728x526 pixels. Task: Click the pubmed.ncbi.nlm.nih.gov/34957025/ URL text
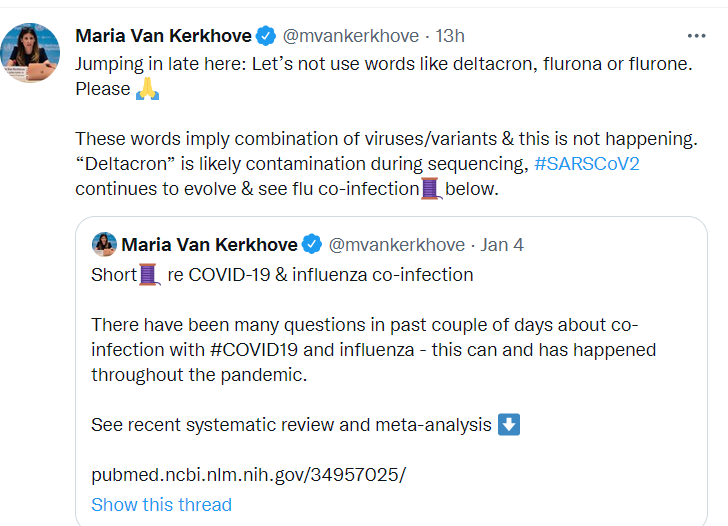248,474
